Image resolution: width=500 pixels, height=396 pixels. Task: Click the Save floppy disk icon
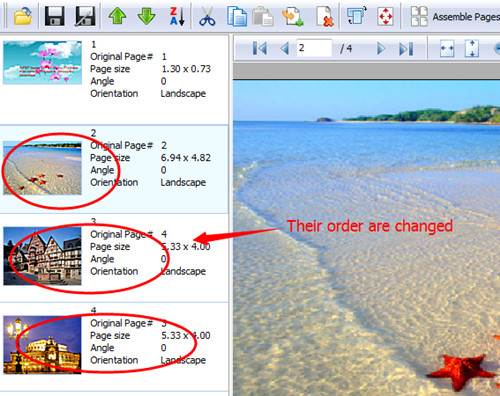click(x=55, y=16)
